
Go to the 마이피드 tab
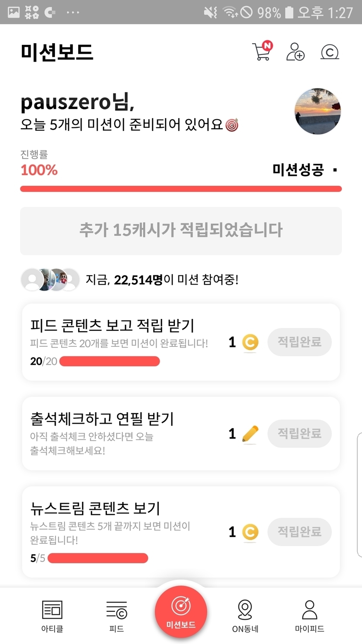[x=309, y=616]
